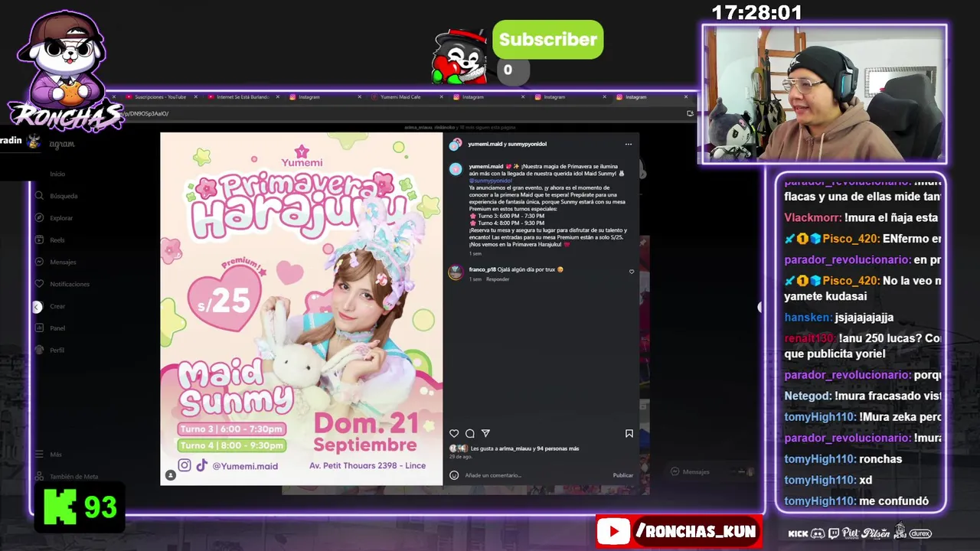Viewport: 980px width, 551px height.
Task: Open También de Meta in sidebar
Action: tap(67, 476)
